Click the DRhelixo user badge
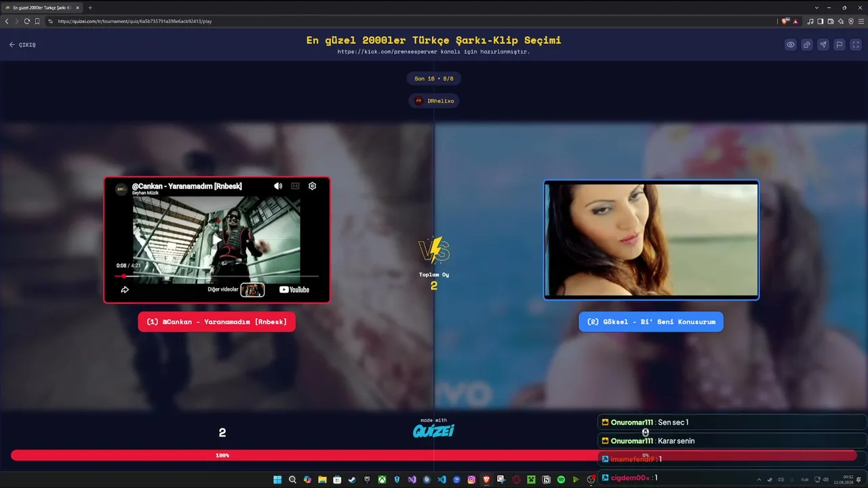The image size is (868, 488). click(x=434, y=101)
